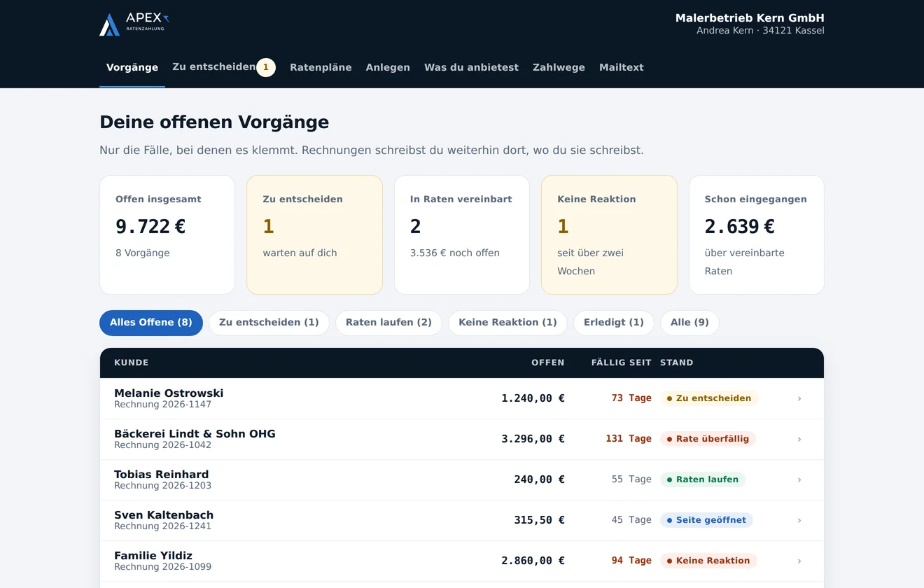The image size is (924, 588).
Task: Click the Seite geöffnet status badge
Action: 706,520
